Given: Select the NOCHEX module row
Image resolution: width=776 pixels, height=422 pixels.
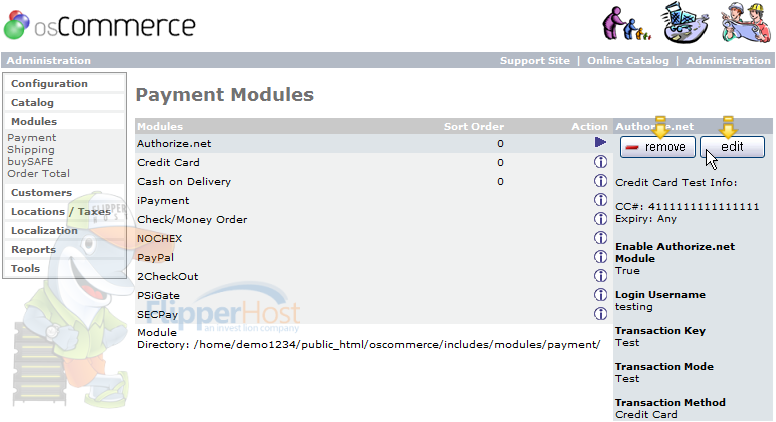Looking at the screenshot, I should click(x=374, y=238).
